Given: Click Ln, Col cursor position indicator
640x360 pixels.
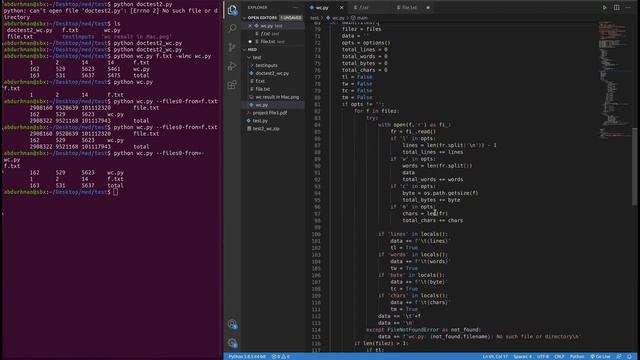Looking at the screenshot, I should point(495,357).
